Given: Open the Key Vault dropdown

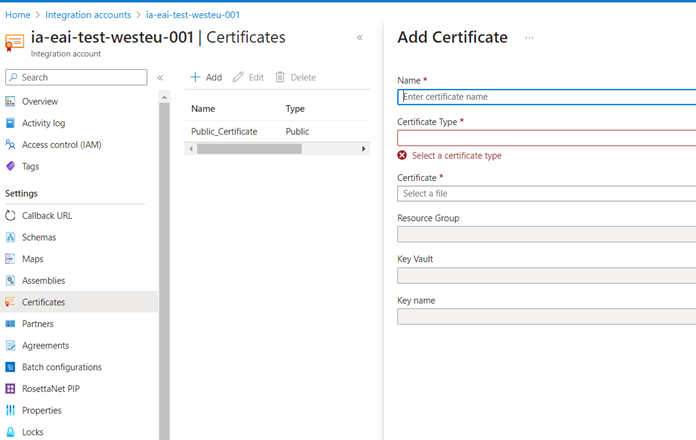Looking at the screenshot, I should click(546, 275).
